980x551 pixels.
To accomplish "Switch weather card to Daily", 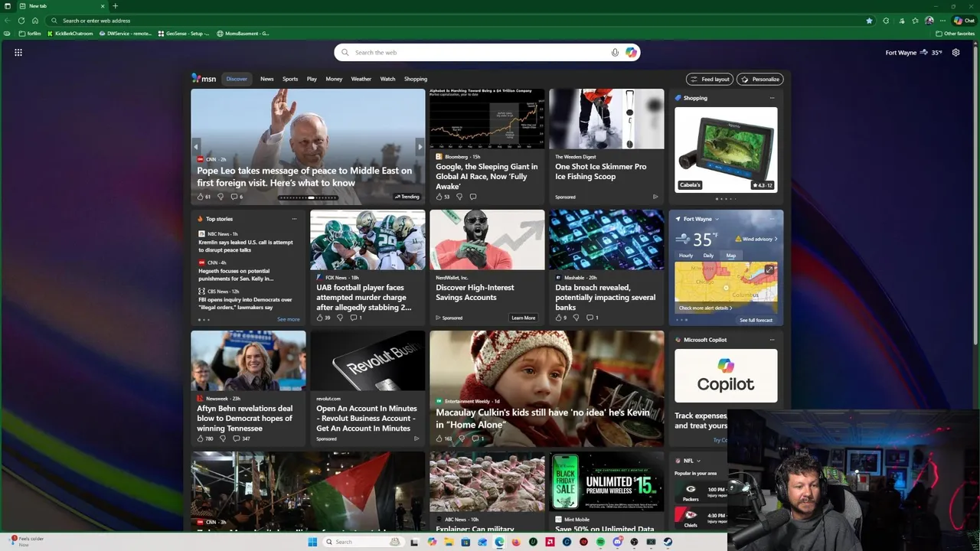I will [x=708, y=256].
